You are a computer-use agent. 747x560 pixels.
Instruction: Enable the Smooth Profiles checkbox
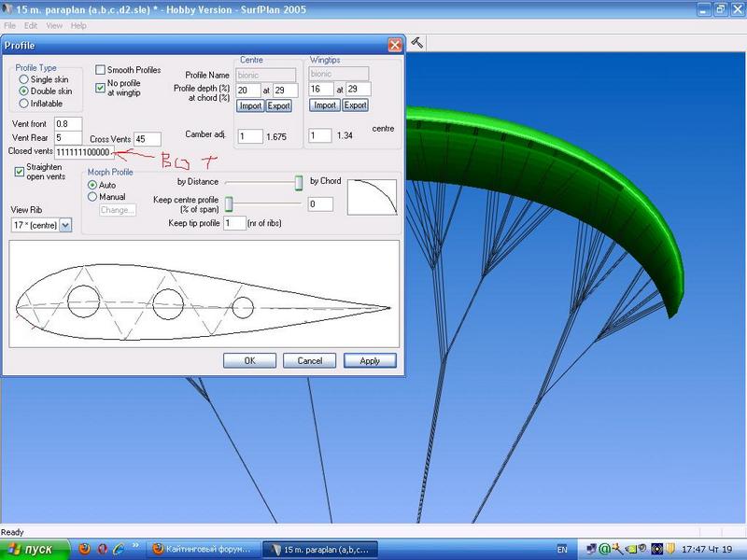[101, 70]
